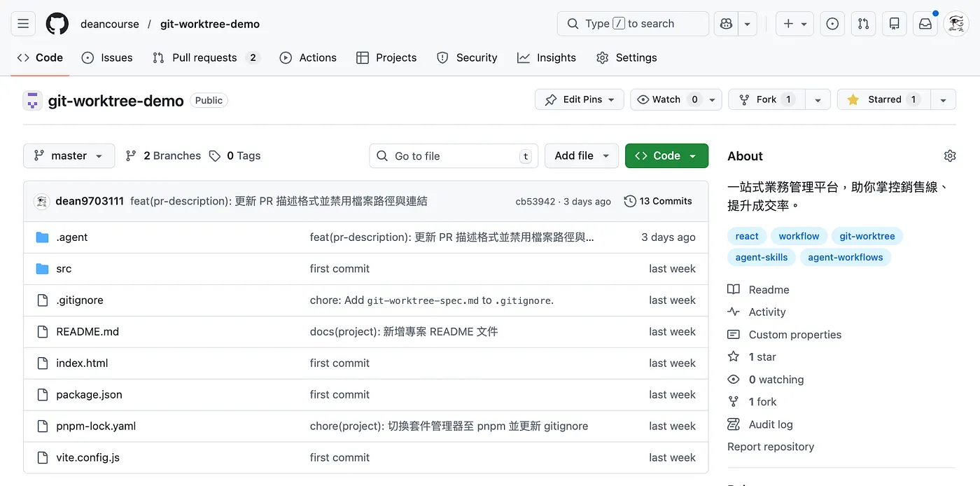This screenshot has height=486, width=980.
Task: Select the react topic tag
Action: point(747,236)
